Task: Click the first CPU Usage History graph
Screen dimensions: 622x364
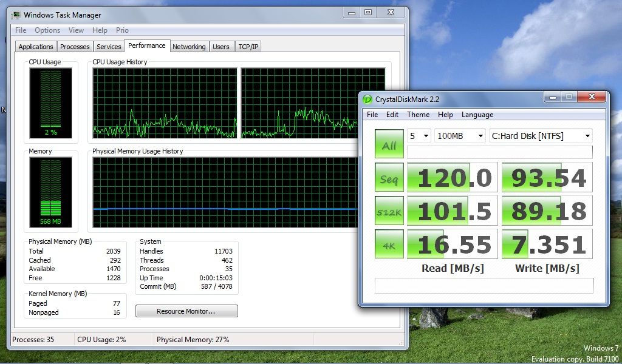Action: tap(165, 103)
